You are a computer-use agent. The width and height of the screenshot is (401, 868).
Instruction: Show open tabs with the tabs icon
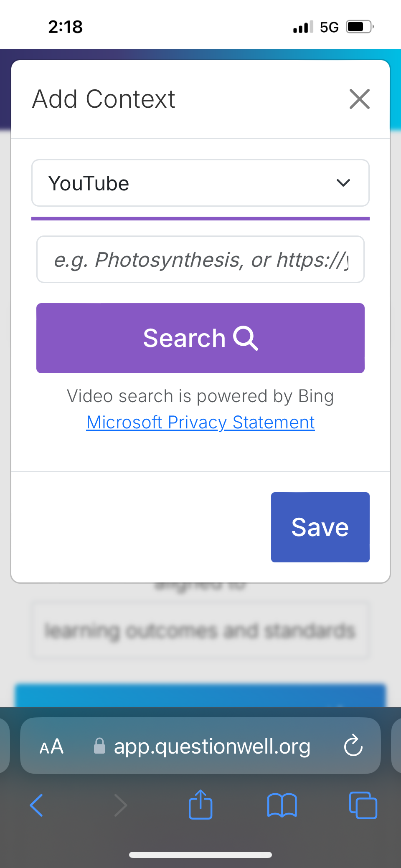click(363, 805)
